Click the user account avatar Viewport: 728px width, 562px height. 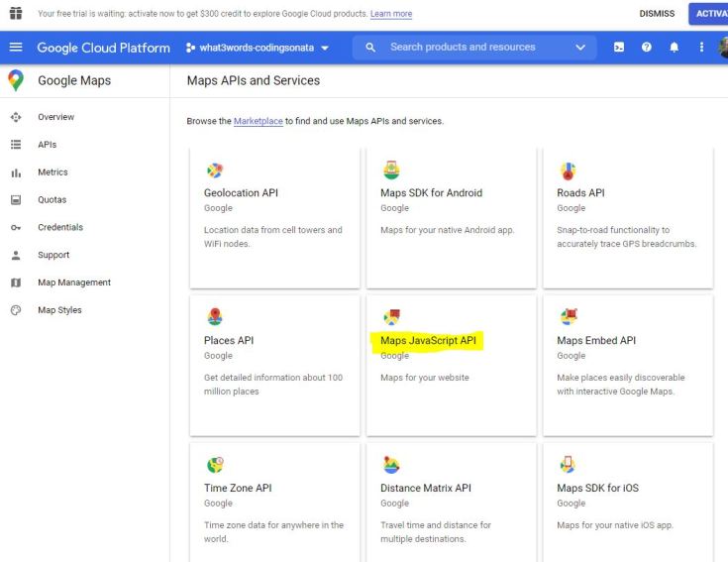[x=723, y=48]
